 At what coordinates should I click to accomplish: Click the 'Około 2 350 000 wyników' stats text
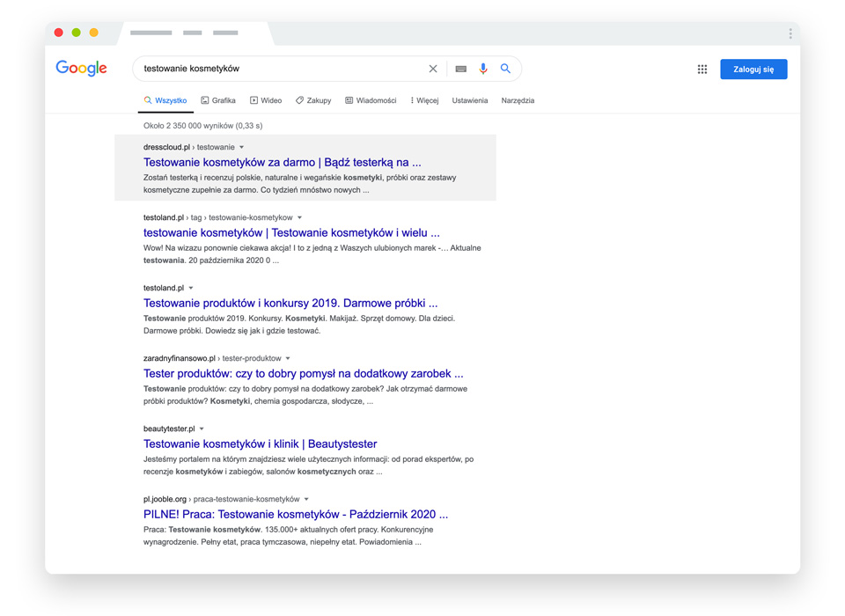pyautogui.click(x=203, y=126)
